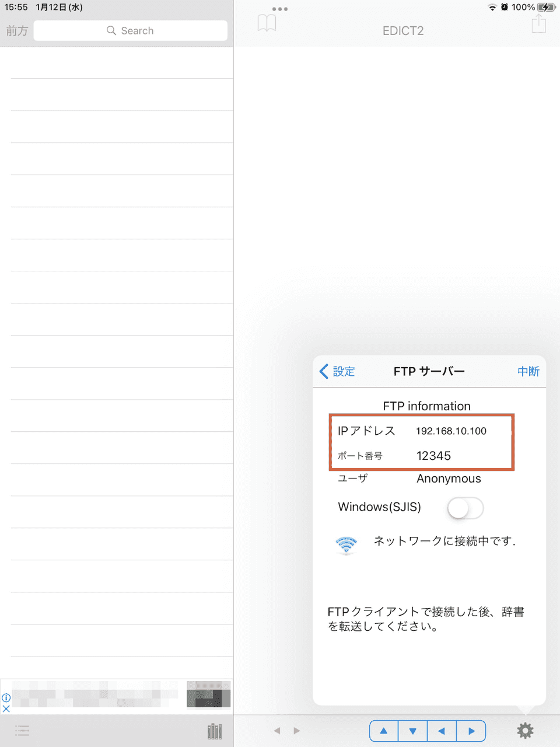Open settings with the gear icon
Screen dimensions: 560x747
pyautogui.click(x=524, y=730)
